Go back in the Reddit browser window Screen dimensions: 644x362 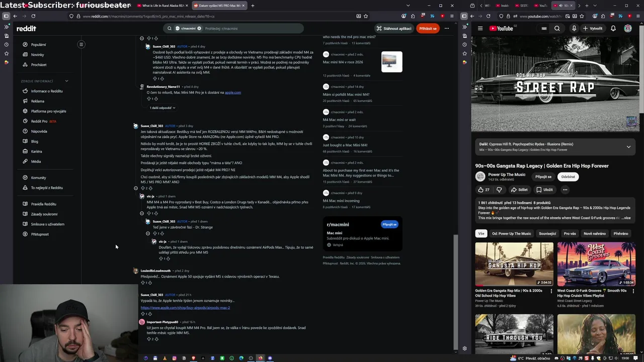pyautogui.click(x=15, y=16)
